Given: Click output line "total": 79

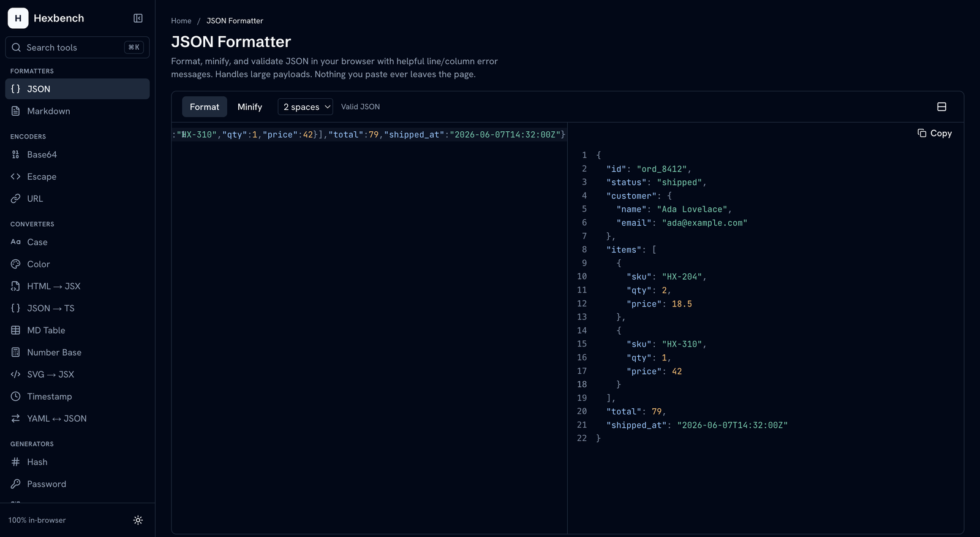Looking at the screenshot, I should pos(636,411).
